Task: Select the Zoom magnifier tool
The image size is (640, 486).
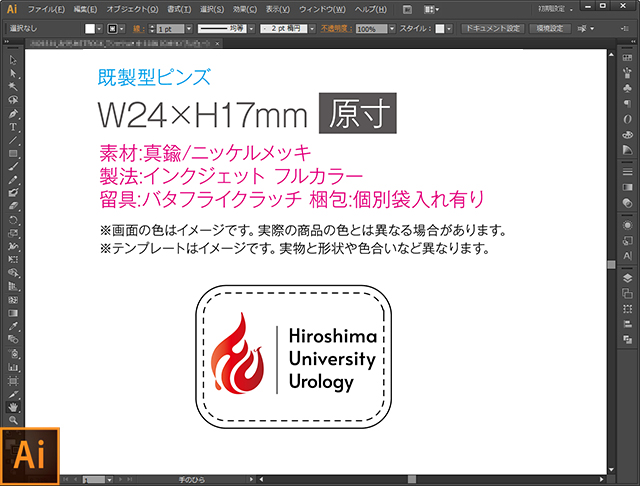Action: (x=13, y=420)
